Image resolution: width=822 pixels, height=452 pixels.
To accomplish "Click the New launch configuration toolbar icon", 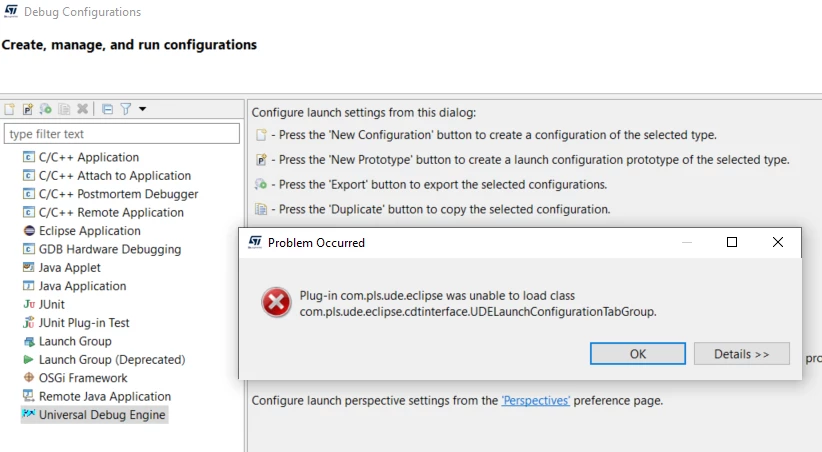I will (9, 109).
